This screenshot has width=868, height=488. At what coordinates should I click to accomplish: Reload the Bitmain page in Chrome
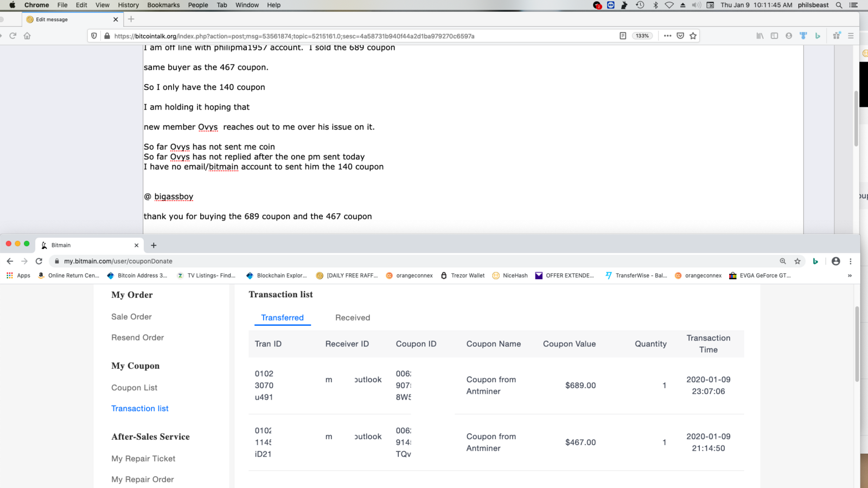pyautogui.click(x=39, y=261)
